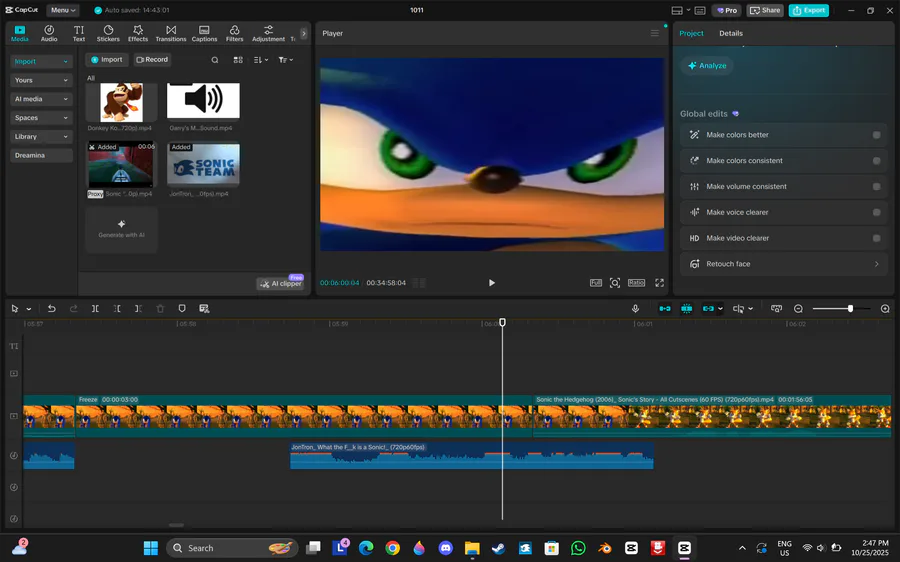The height and width of the screenshot is (562, 900).
Task: Open Discord from taskbar
Action: 445,548
